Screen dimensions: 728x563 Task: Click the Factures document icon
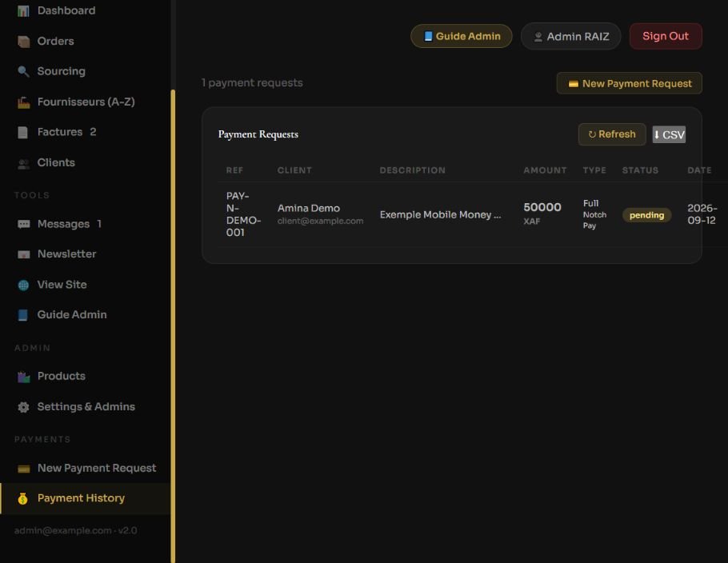pos(23,132)
